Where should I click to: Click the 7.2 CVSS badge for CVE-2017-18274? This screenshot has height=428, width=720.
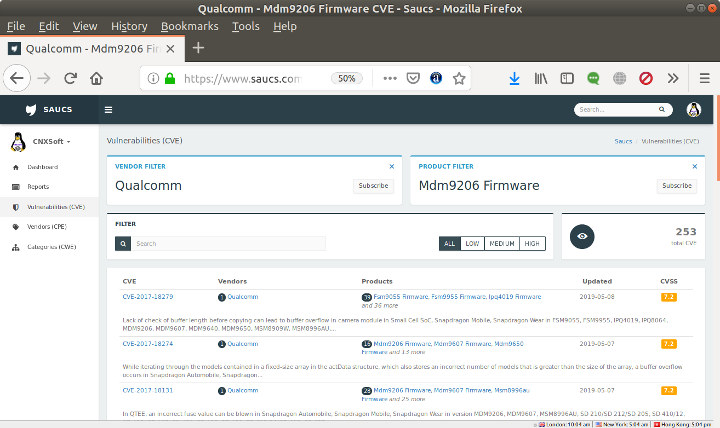[669, 344]
